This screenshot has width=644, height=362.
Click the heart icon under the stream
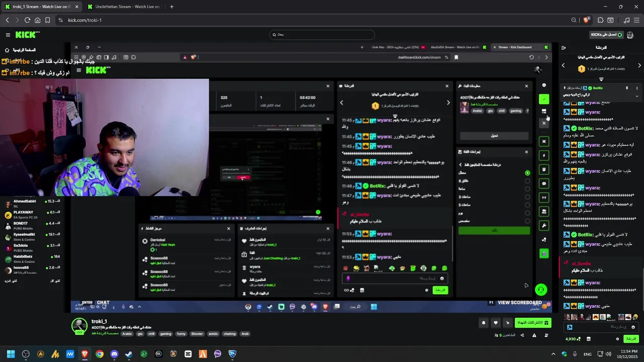tap(496, 323)
